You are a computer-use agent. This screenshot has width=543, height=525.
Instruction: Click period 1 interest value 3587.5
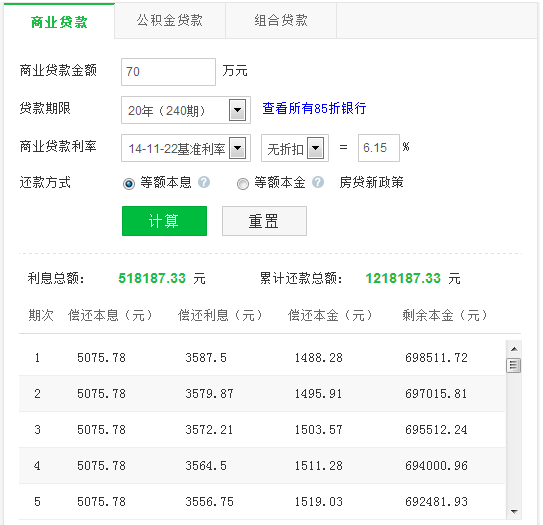[206, 357]
